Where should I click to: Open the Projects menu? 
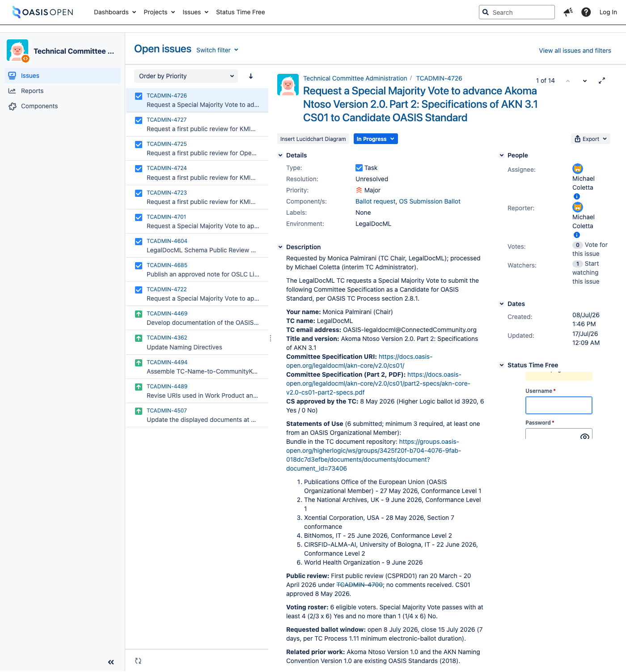[x=159, y=12]
